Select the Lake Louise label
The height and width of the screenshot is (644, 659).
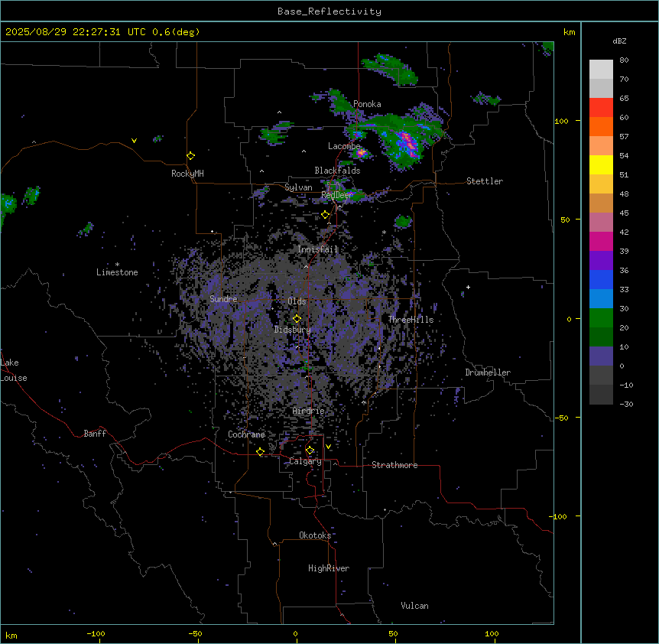pos(14,370)
